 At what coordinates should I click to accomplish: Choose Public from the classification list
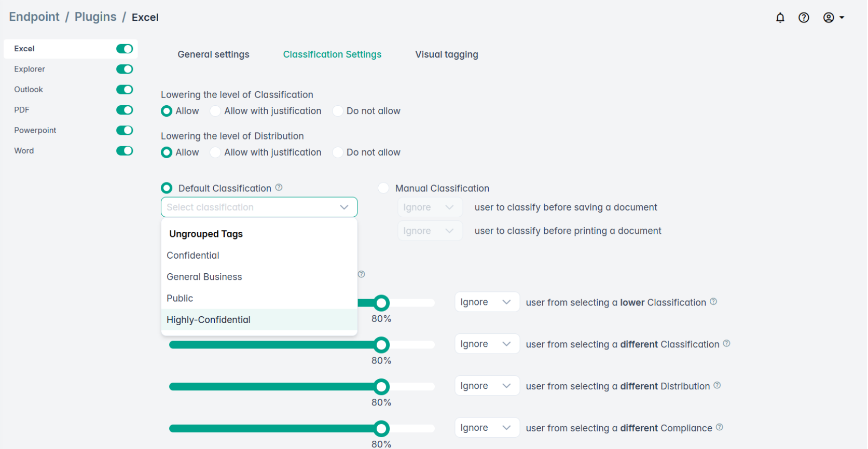tap(259, 298)
